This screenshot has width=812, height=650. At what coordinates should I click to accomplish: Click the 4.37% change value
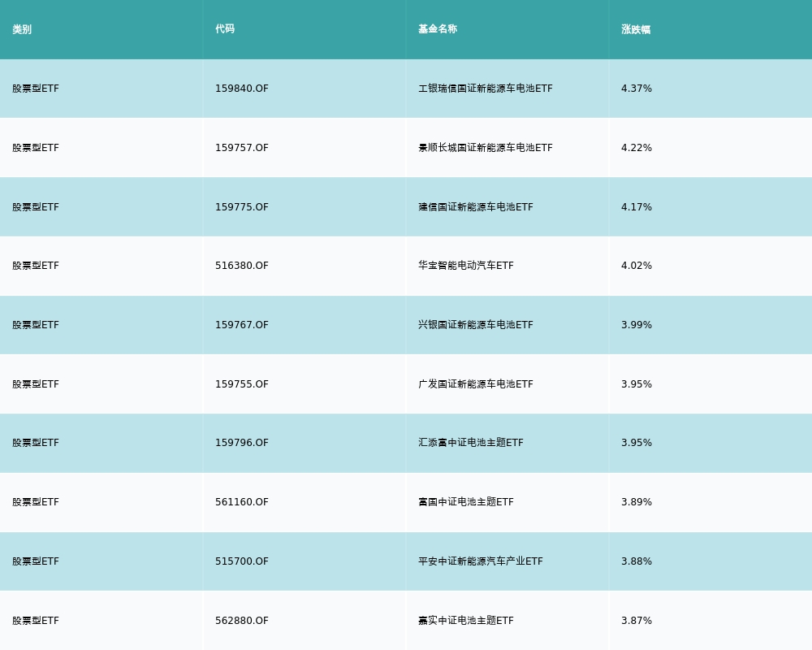(637, 89)
